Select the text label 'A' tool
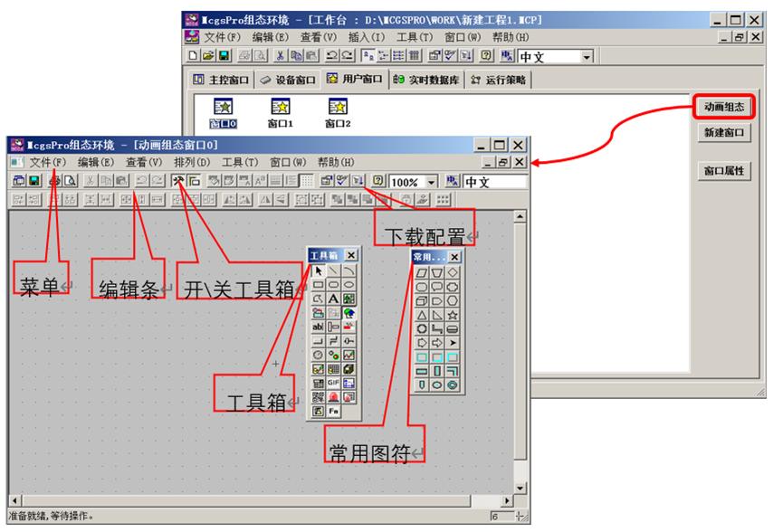783x532 pixels. [x=334, y=299]
